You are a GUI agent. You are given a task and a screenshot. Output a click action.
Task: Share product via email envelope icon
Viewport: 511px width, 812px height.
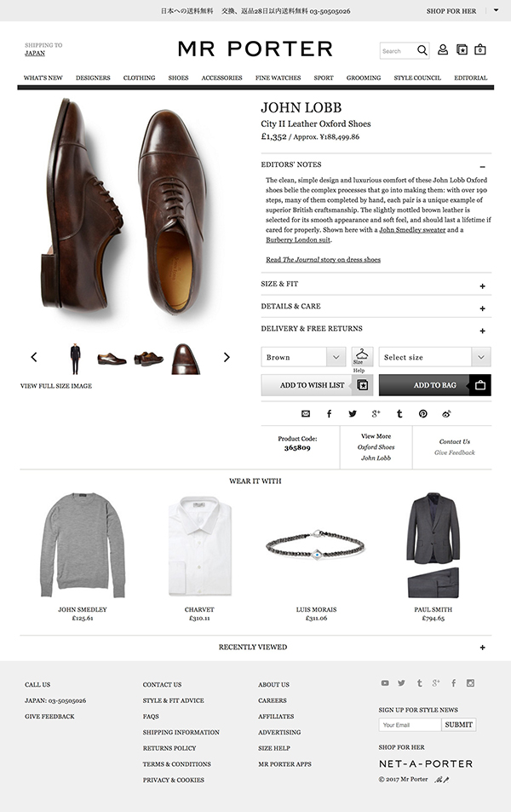pyautogui.click(x=306, y=414)
